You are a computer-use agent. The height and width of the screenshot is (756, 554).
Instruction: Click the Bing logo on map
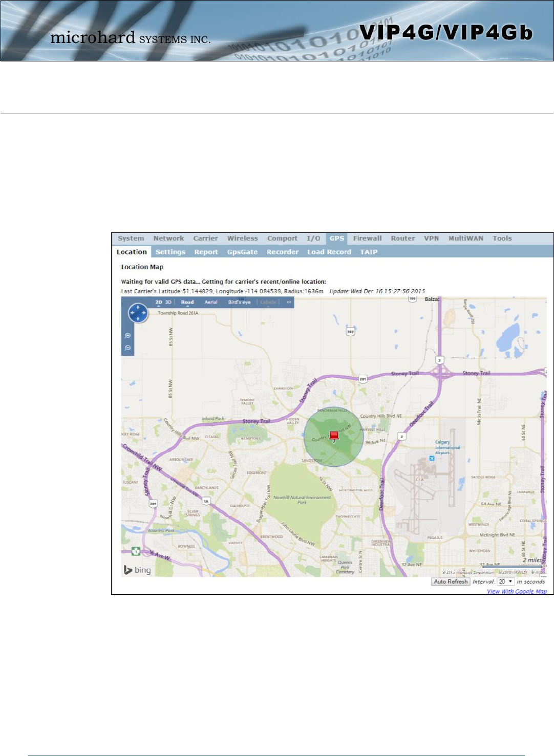click(137, 570)
